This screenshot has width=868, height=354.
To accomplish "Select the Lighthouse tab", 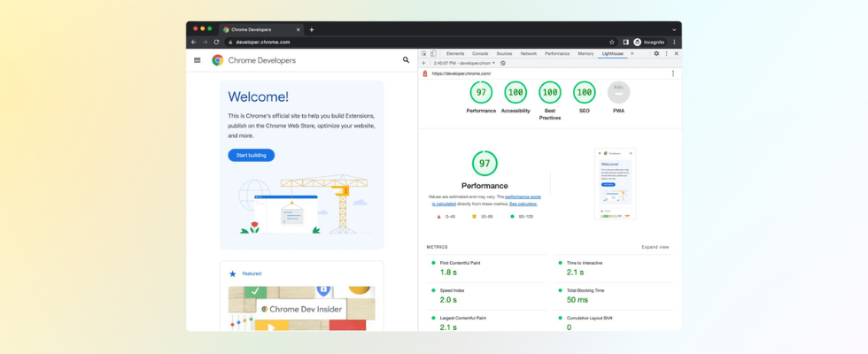I will click(x=612, y=54).
